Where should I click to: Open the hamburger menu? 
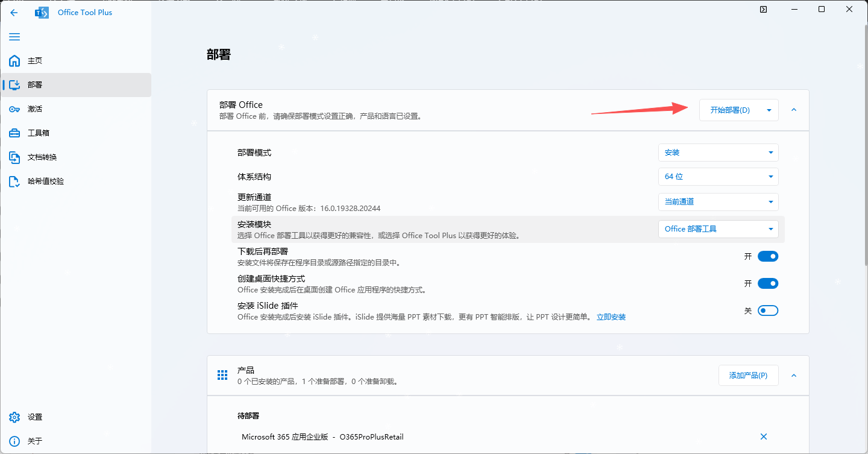point(14,37)
